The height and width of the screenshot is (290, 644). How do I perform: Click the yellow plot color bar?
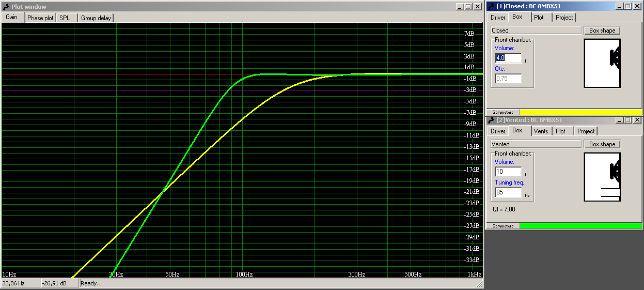pyautogui.click(x=581, y=112)
